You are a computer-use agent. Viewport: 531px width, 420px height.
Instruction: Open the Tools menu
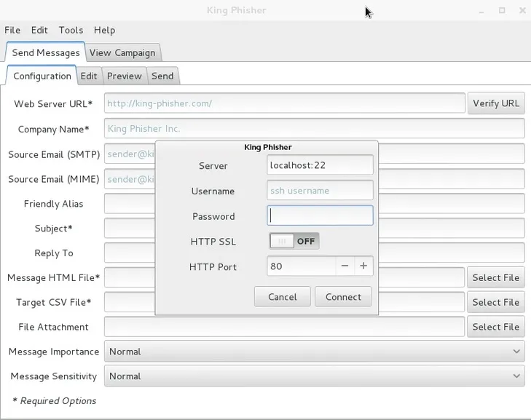pos(71,30)
